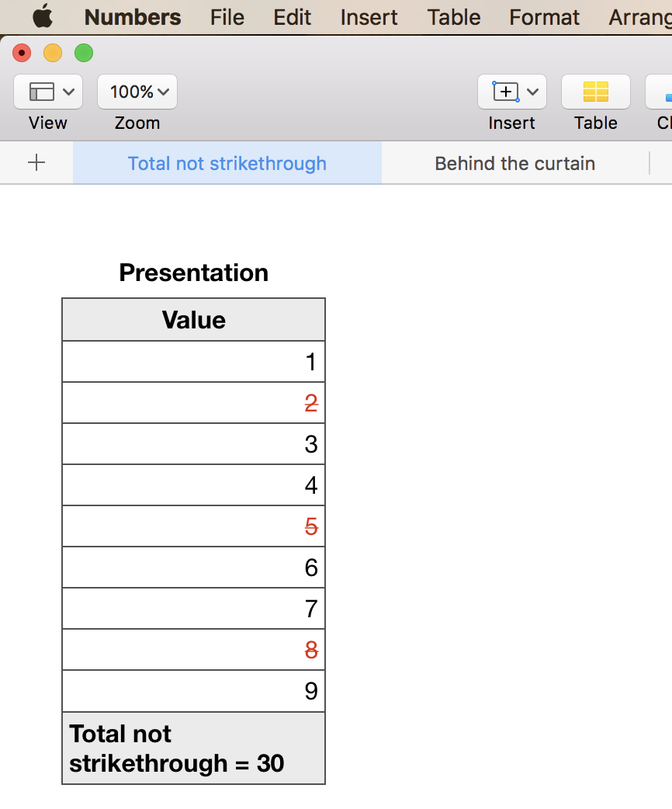Select the cell containing 7
Screen dimensions: 672x809
click(193, 609)
